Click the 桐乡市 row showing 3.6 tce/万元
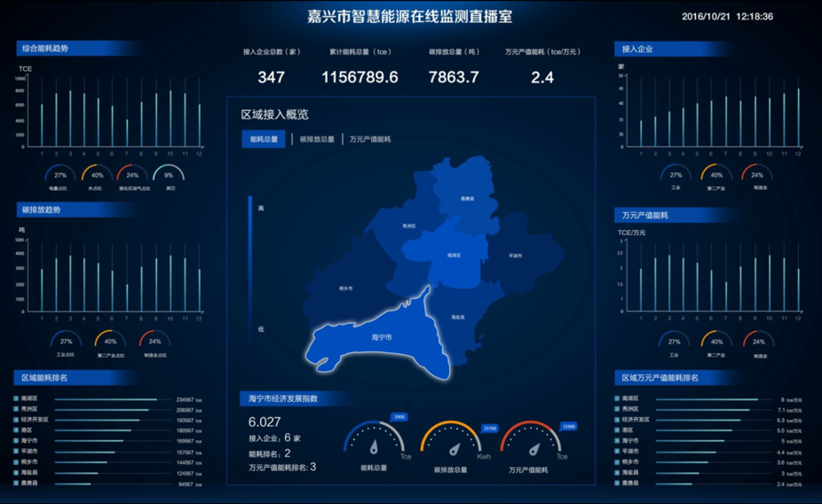Viewport: 822px width, 504px height. (x=708, y=462)
